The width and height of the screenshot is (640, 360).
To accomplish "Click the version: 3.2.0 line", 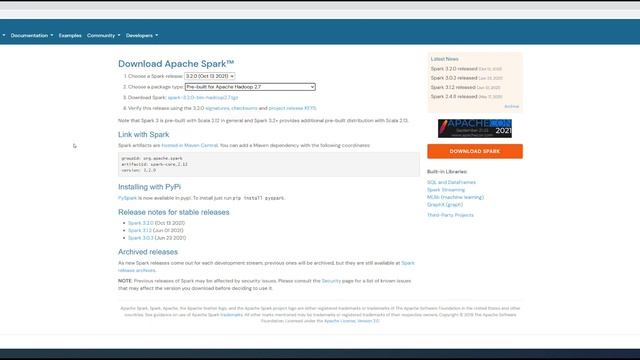I will (138, 170).
